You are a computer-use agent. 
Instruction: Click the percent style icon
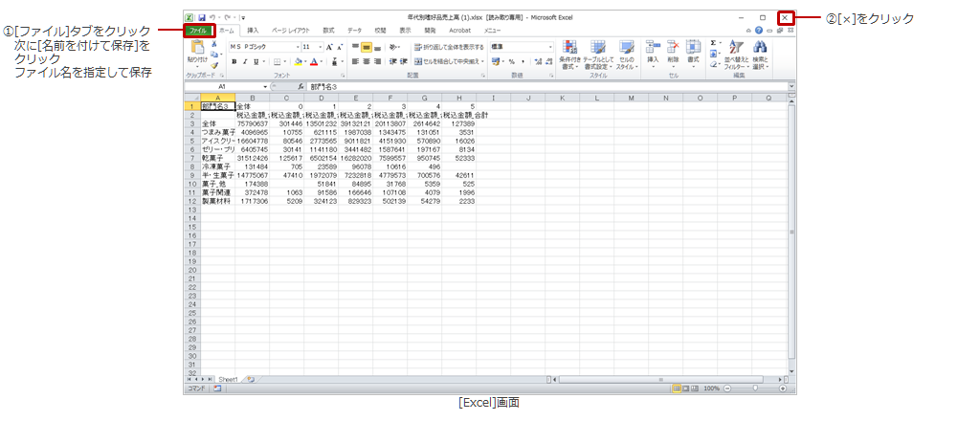tap(511, 61)
